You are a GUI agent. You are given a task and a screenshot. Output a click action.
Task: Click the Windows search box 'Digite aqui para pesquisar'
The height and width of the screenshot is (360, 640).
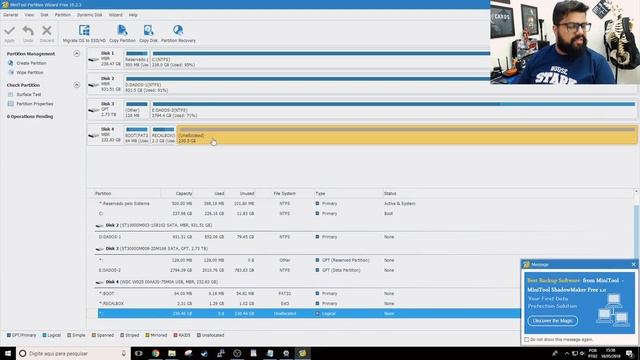click(73, 353)
